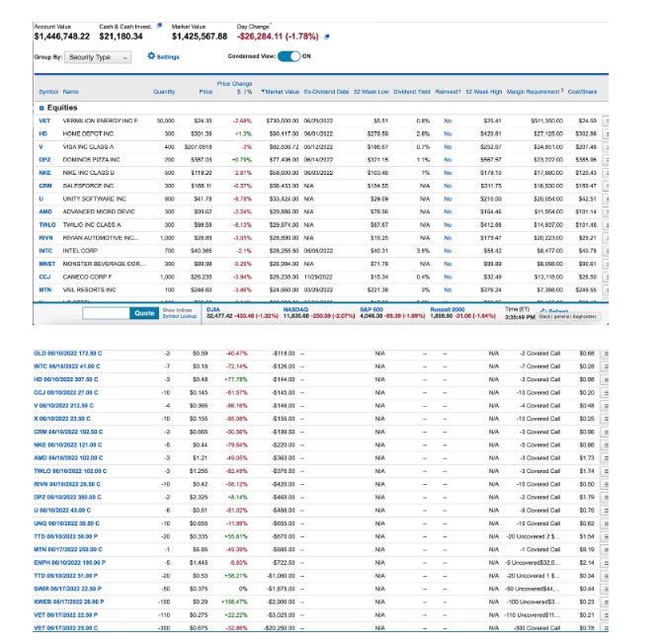This screenshot has height=644, width=661.
Task: Click the icon next to Day Change value
Action: [x=327, y=37]
